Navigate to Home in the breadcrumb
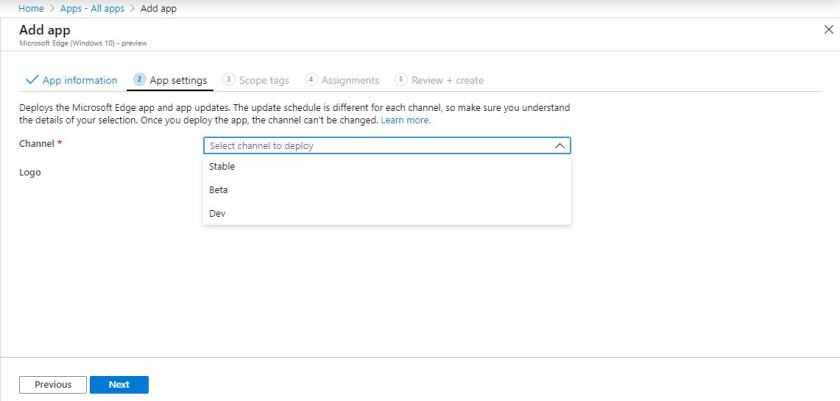 31,9
